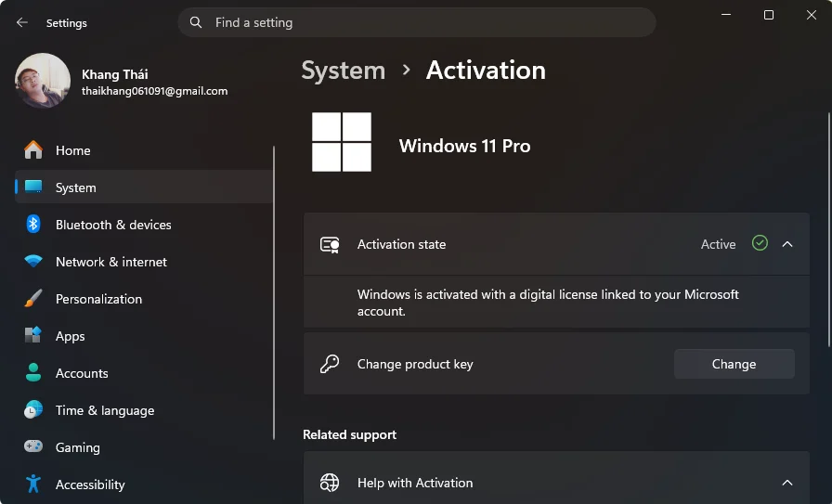The image size is (832, 504).
Task: Open the Apps settings page
Action: point(143,336)
